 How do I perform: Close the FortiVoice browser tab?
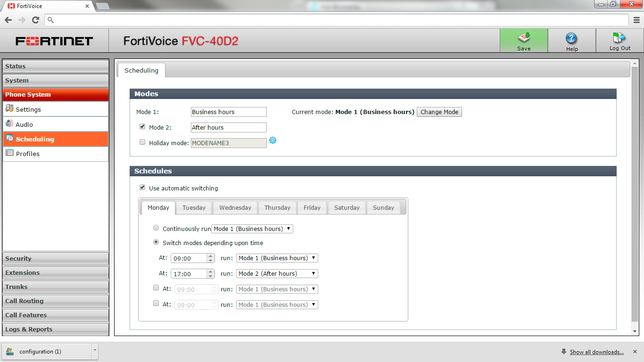pos(87,6)
